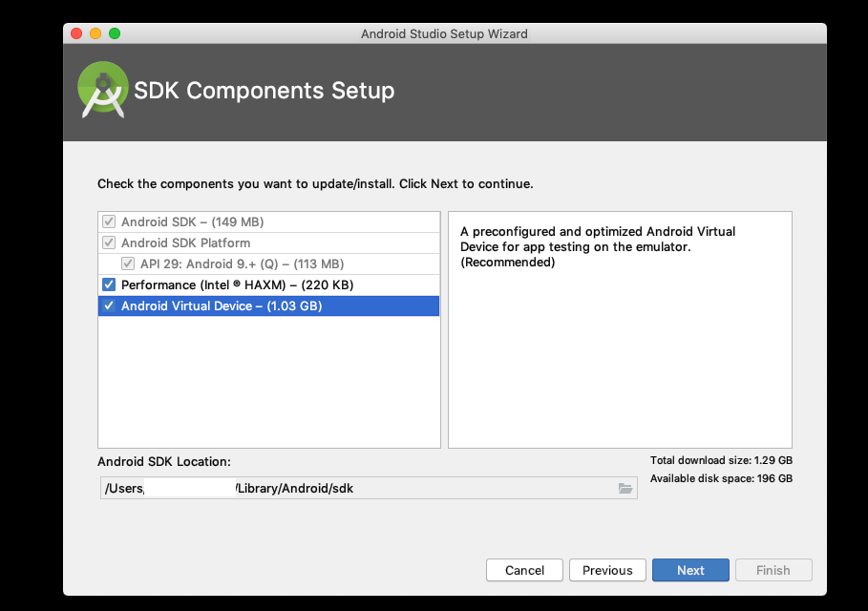Click the Cancel button

tap(524, 570)
